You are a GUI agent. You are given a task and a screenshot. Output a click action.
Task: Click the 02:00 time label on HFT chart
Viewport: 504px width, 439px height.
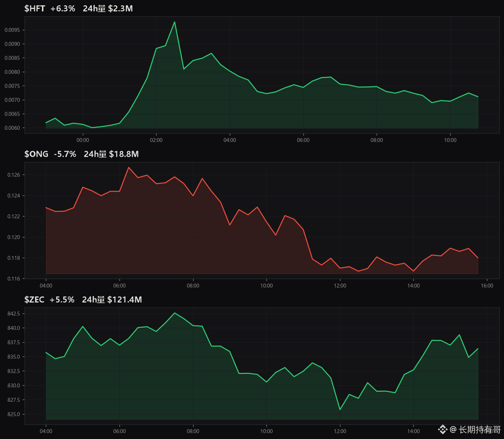(x=156, y=140)
